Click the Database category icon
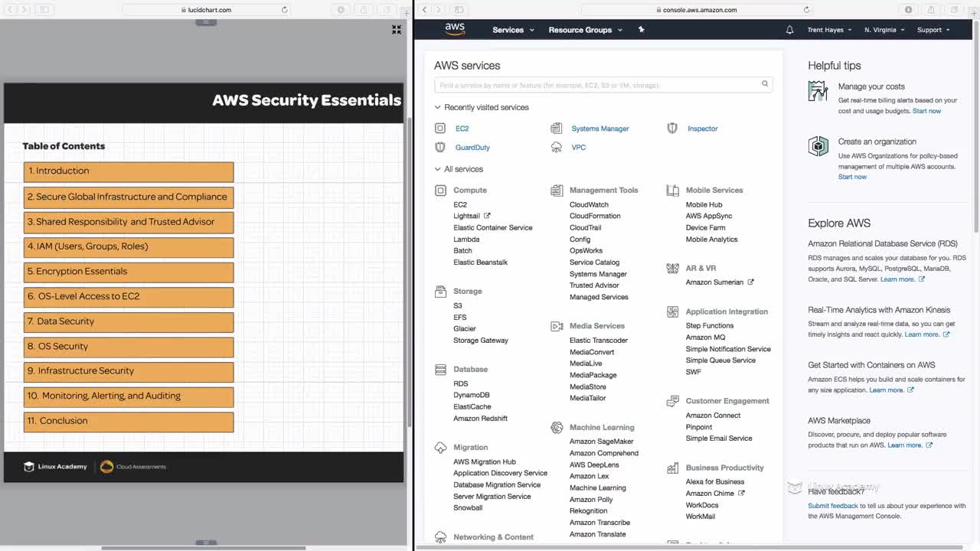The image size is (980, 551). click(440, 370)
